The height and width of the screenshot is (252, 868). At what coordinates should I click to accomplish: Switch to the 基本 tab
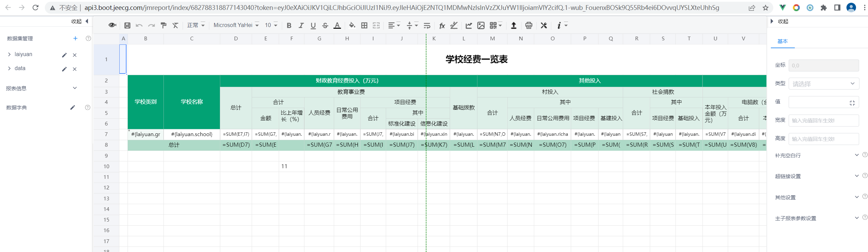point(782,41)
